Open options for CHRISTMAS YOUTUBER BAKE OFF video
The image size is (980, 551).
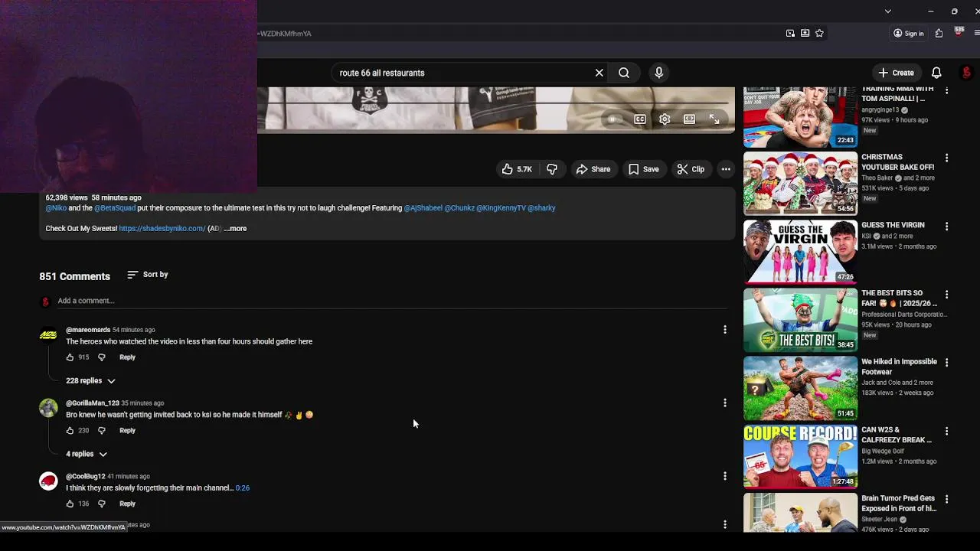tap(946, 158)
